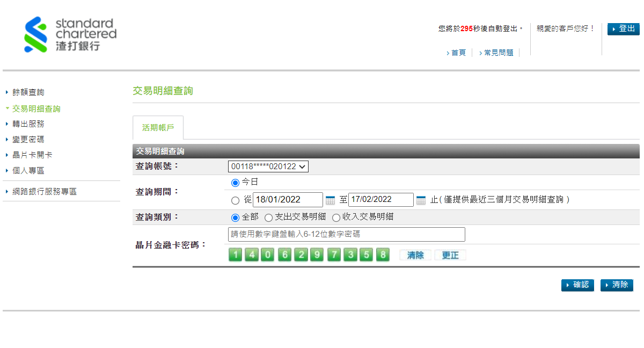Click the Standard Chartered logo
Screen dimensions: 644x348
click(70, 34)
